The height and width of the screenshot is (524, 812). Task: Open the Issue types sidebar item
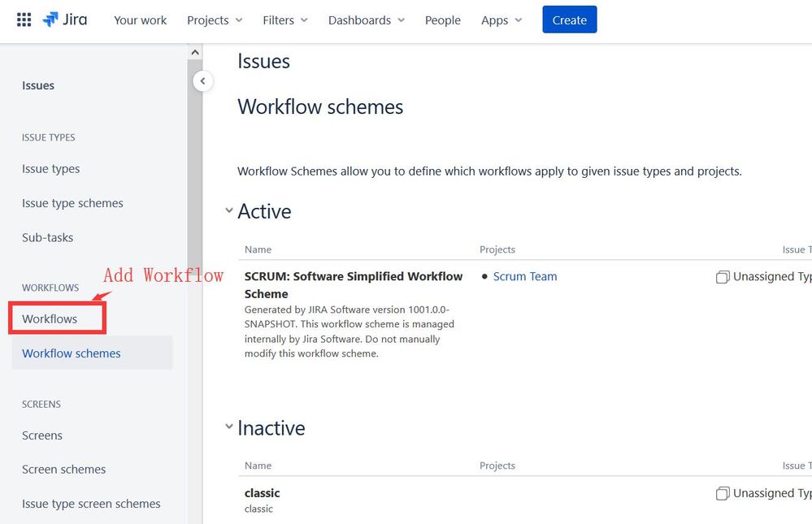(50, 169)
